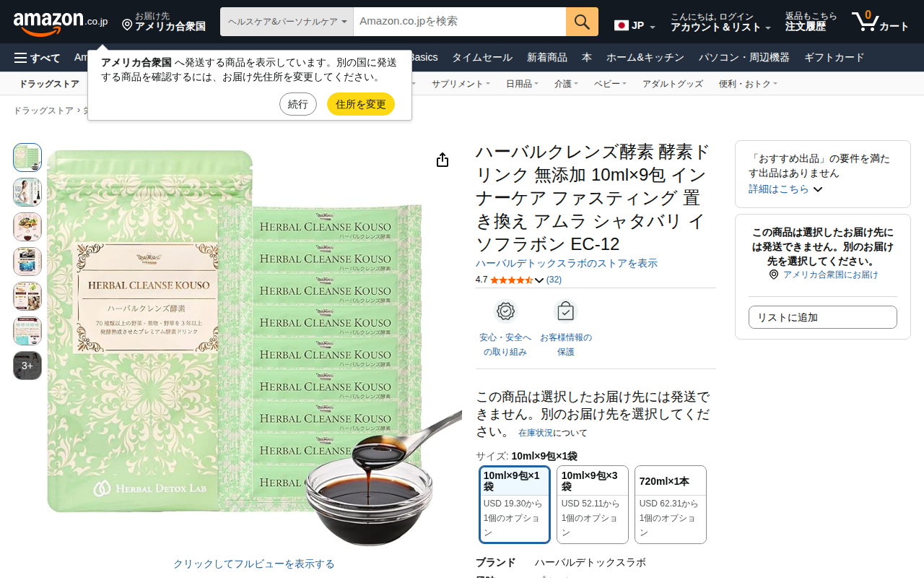The height and width of the screenshot is (578, 924).
Task: Click the orange search magnifier button
Action: click(x=582, y=22)
